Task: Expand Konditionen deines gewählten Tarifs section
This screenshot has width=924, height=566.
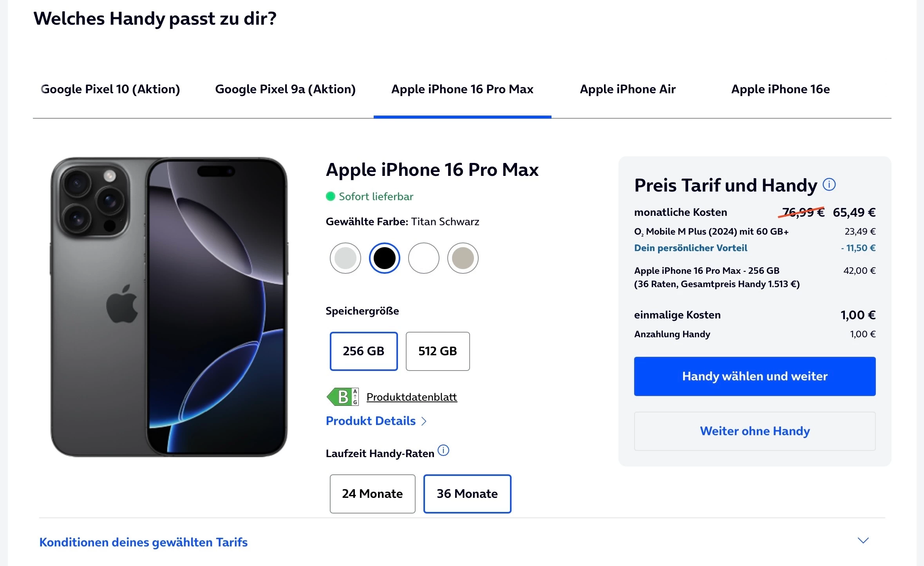Action: click(143, 542)
